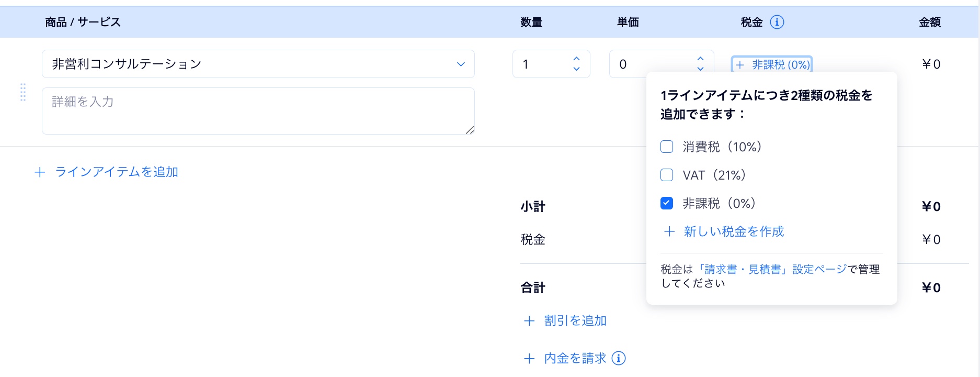Image resolution: width=980 pixels, height=377 pixels.
Task: Click the line item amount ¥0
Action: (931, 64)
